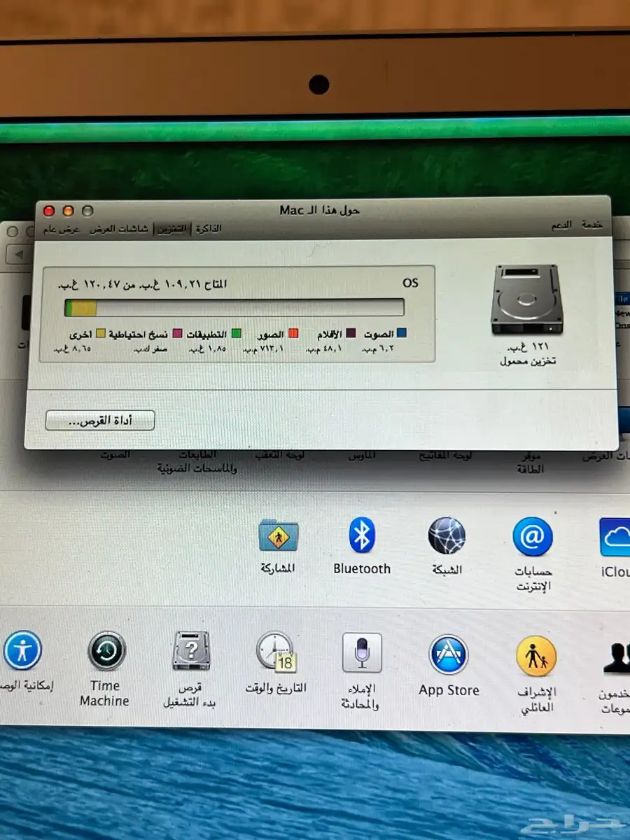Switch to the Memory (الذاكرة) tab
The image size is (630, 840).
[x=208, y=229]
